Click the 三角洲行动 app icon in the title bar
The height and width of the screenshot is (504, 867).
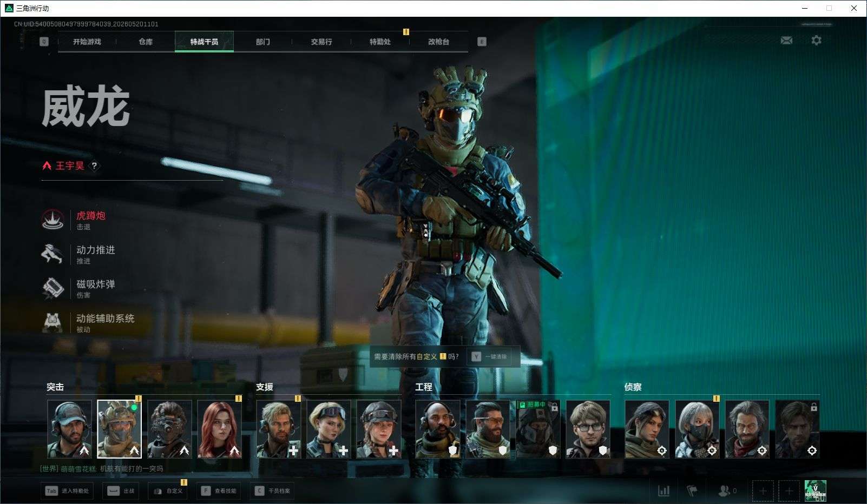(x=9, y=8)
